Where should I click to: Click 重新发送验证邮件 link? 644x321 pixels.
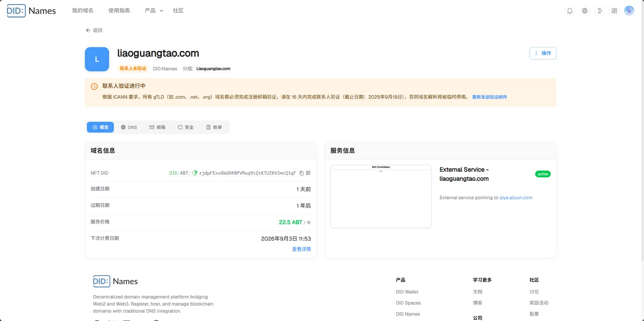point(489,97)
